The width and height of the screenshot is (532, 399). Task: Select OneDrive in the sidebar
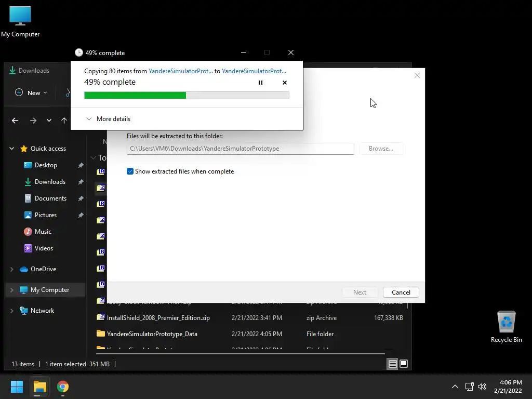click(x=43, y=269)
